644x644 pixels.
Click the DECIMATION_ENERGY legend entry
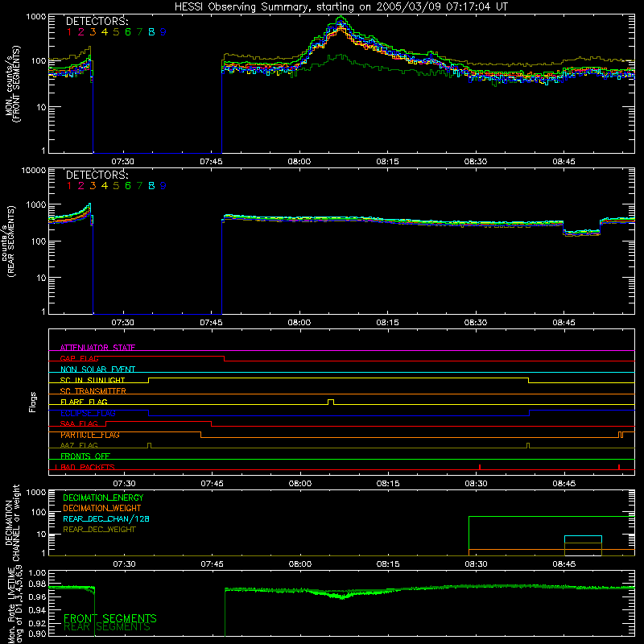pyautogui.click(x=103, y=497)
